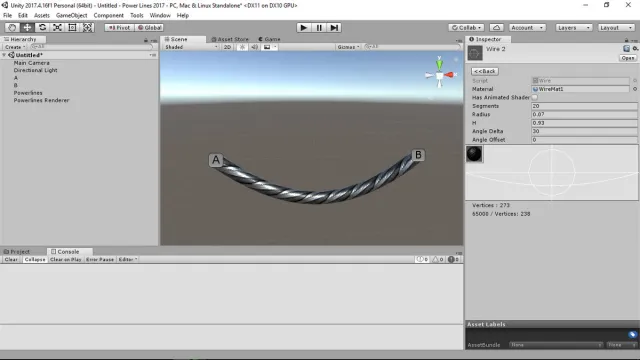
Task: Click the Hierarchy search field
Action: (91, 47)
